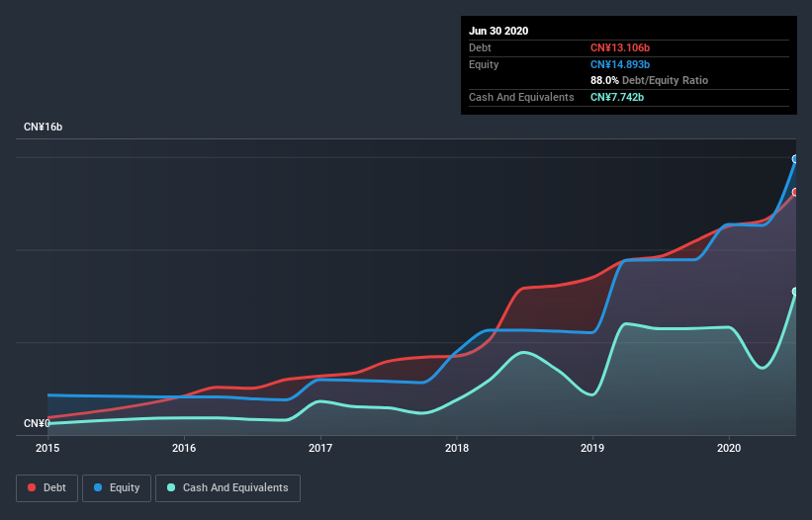The image size is (812, 520).
Task: Toggle Cash And Equivalents legend button
Action: tap(227, 488)
